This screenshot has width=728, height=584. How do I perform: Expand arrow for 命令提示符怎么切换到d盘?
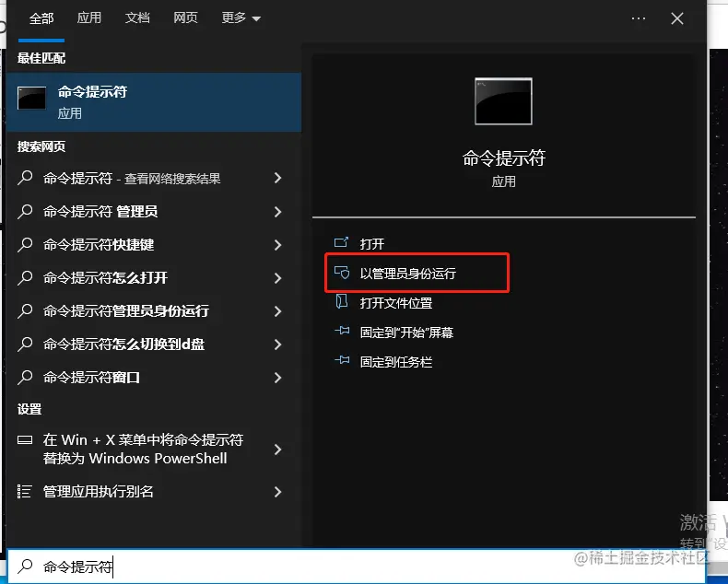(277, 345)
